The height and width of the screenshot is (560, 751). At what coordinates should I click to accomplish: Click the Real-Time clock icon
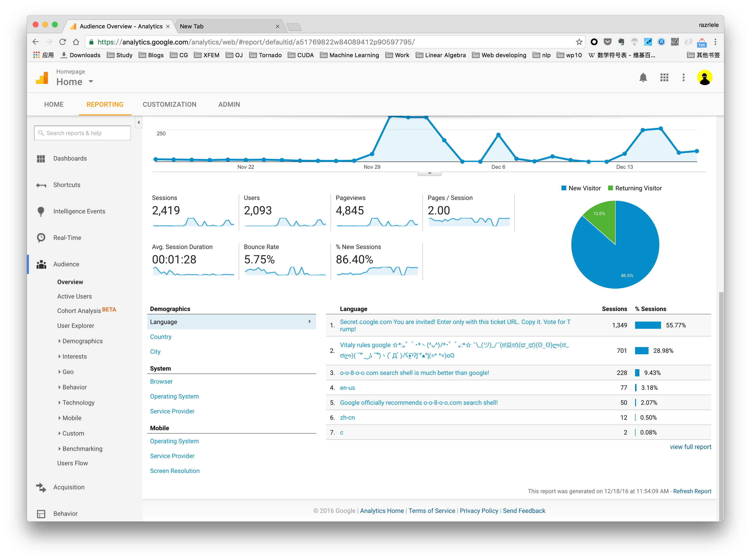click(41, 238)
